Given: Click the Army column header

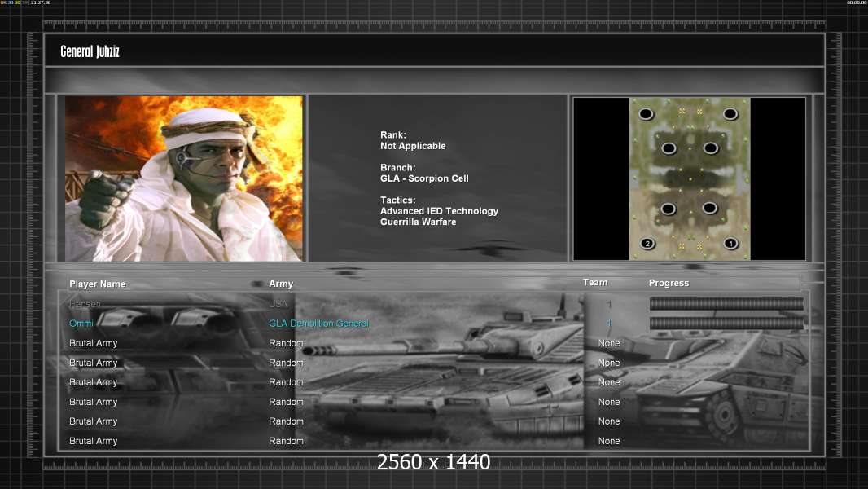Looking at the screenshot, I should [281, 284].
